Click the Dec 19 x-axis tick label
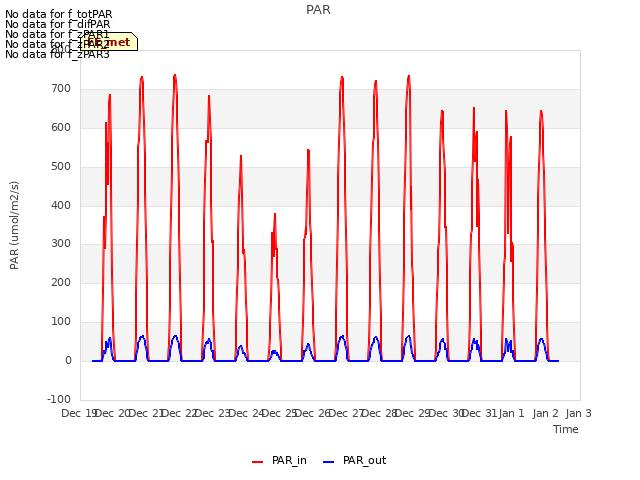This screenshot has height=480, width=640. click(x=79, y=413)
